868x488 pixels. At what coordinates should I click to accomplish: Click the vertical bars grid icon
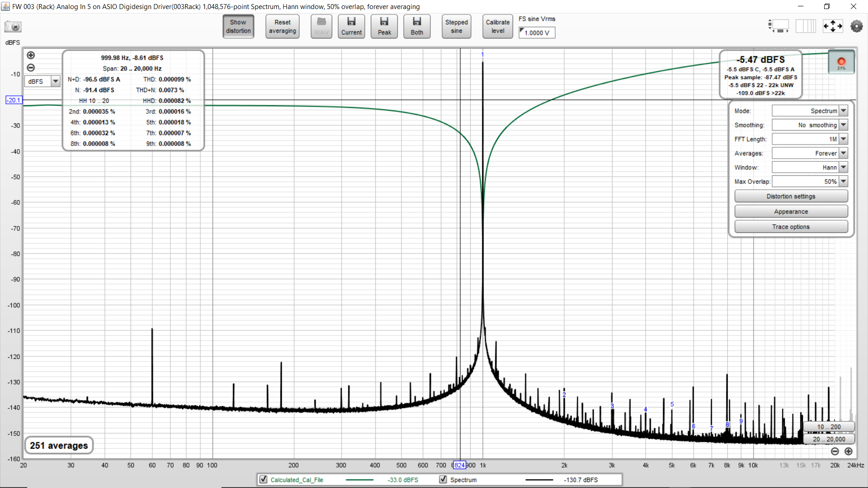pos(806,26)
